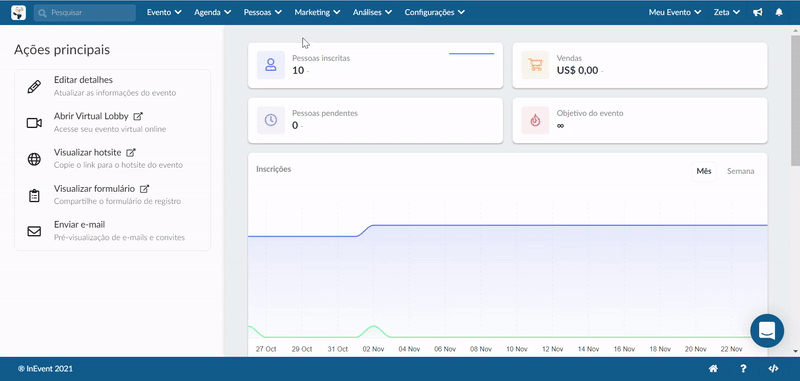Open the Meu Evento dropdown
Image resolution: width=800 pixels, height=381 pixels.
pyautogui.click(x=675, y=12)
